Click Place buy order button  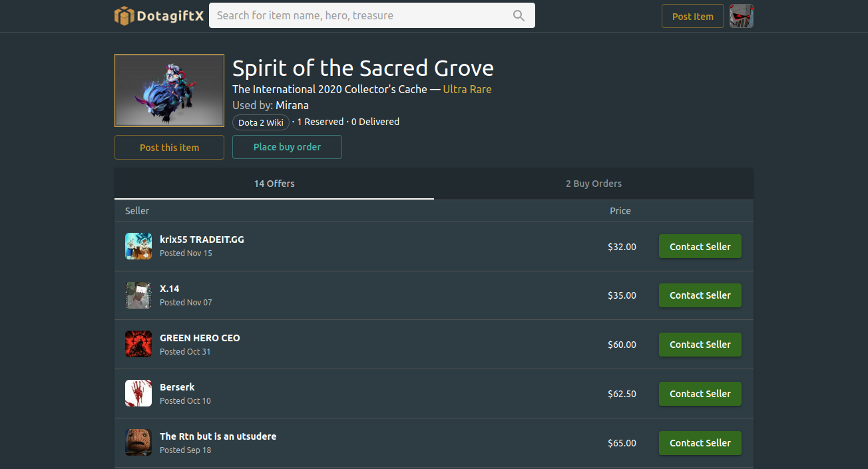(287, 147)
